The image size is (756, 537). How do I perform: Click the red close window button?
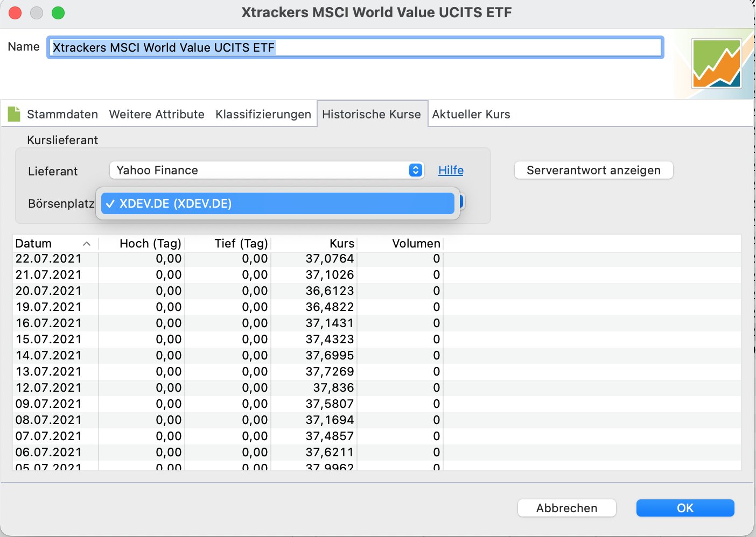coord(15,13)
